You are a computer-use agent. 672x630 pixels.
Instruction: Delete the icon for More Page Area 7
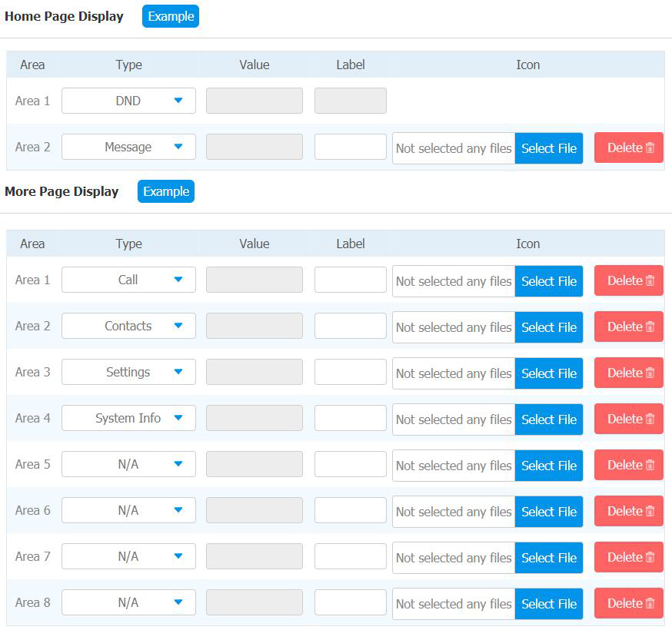629,557
